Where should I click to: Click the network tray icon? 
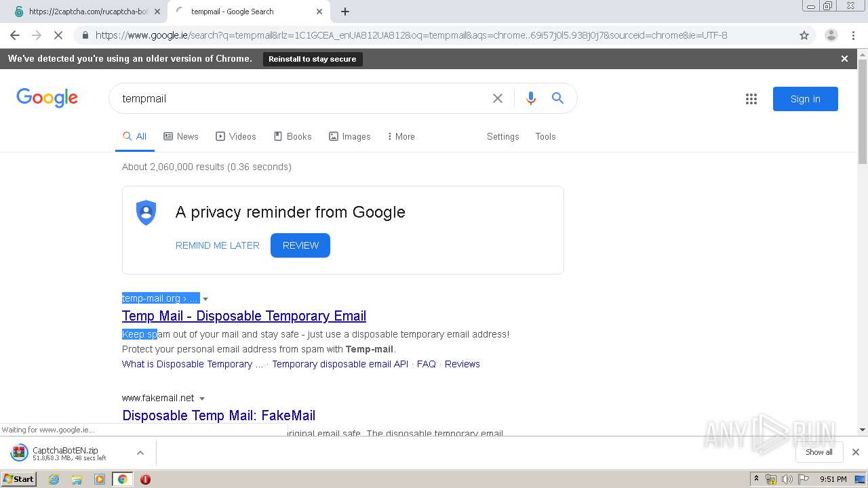click(771, 479)
